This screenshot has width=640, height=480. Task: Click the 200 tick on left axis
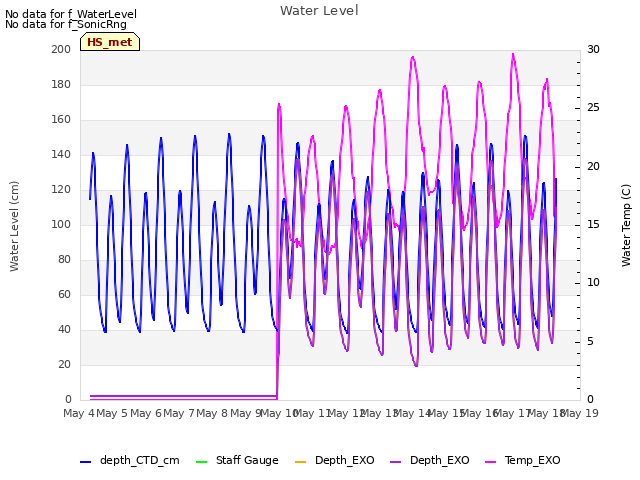[x=61, y=49]
